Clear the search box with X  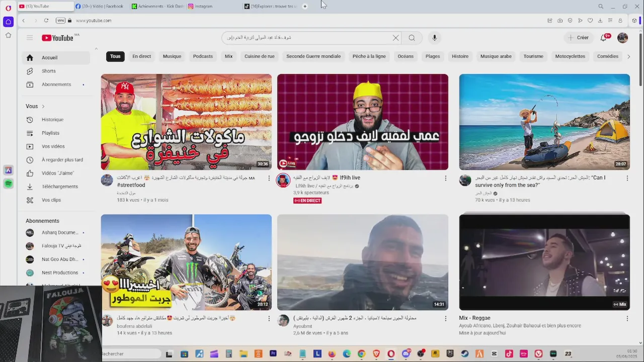point(395,38)
